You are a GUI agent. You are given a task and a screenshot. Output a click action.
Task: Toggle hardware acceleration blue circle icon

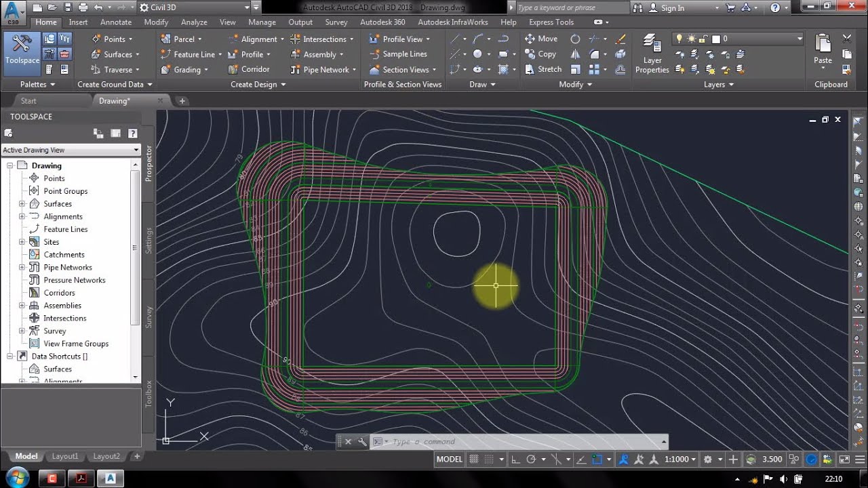tap(811, 460)
